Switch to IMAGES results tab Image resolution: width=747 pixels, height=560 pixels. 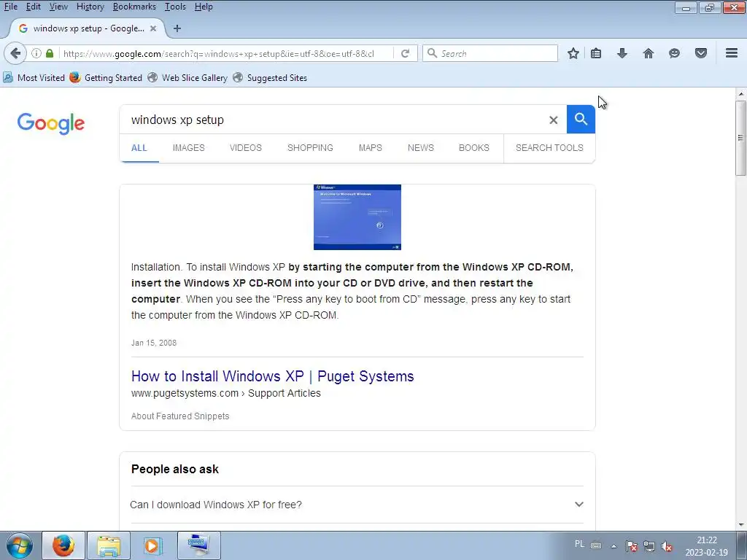click(x=189, y=147)
